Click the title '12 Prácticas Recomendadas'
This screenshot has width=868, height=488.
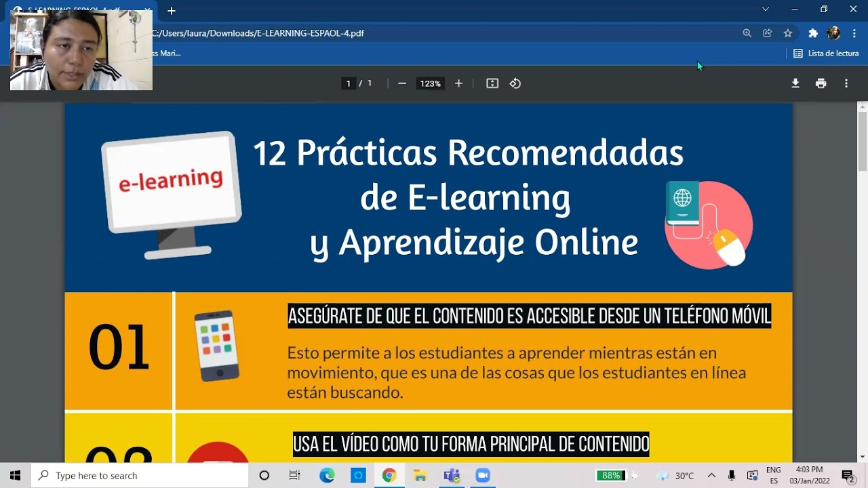tap(468, 152)
